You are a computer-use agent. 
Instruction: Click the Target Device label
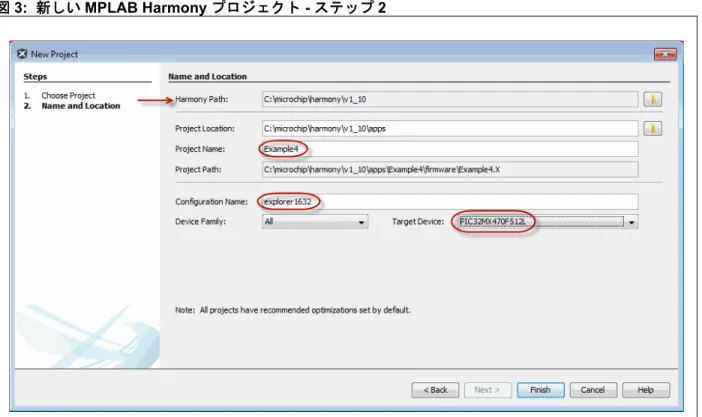[x=418, y=222]
